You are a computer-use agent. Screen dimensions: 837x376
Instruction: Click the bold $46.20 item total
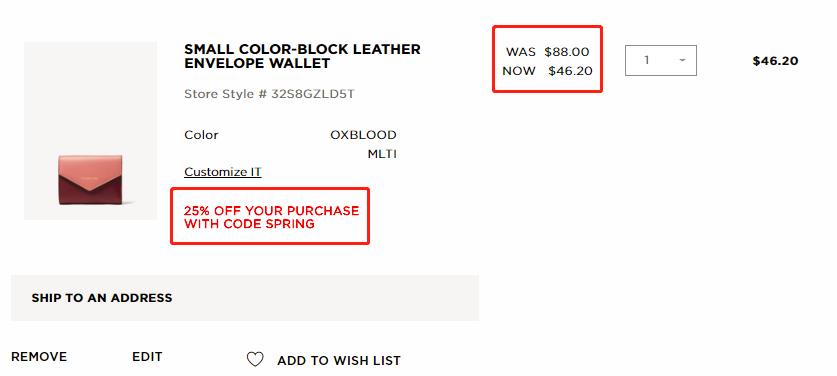point(776,61)
